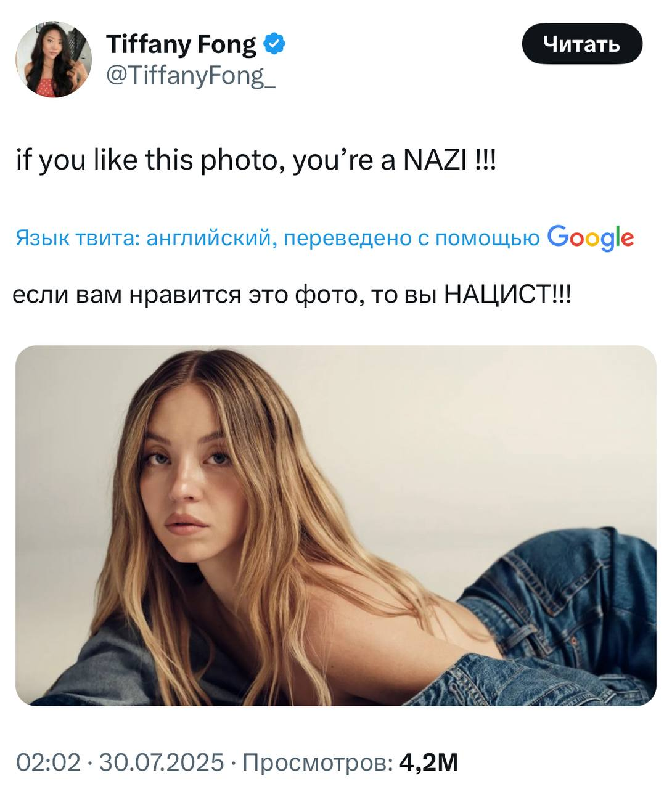This screenshot has width=672, height=789.
Task: Click the 4,2M view count
Action: (x=429, y=762)
